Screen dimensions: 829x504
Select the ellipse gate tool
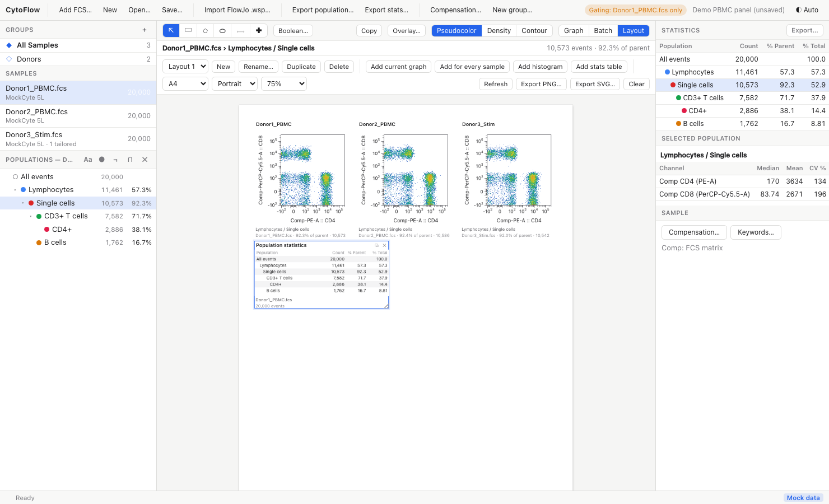[222, 31]
